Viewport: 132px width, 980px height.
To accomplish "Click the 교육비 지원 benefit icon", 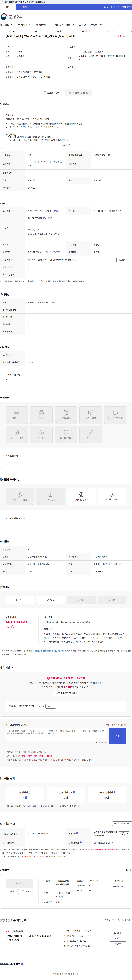I will coord(90,415).
